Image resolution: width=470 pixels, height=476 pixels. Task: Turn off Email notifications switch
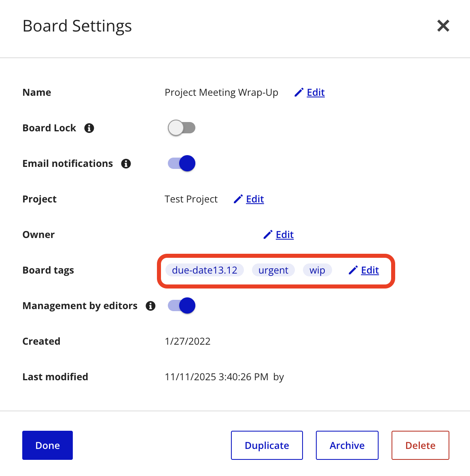(182, 164)
